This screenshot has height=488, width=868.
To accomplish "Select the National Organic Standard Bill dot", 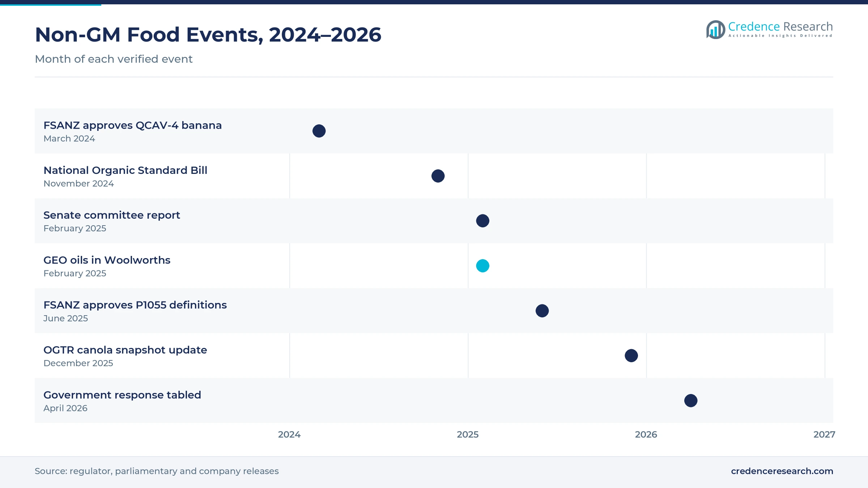I will [438, 176].
